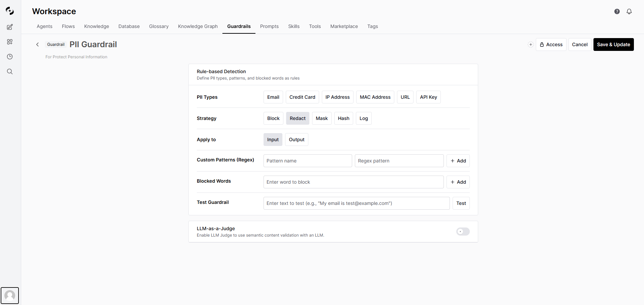Focus the Pattern name field
Screen dimensions: 644x305
pos(308,161)
